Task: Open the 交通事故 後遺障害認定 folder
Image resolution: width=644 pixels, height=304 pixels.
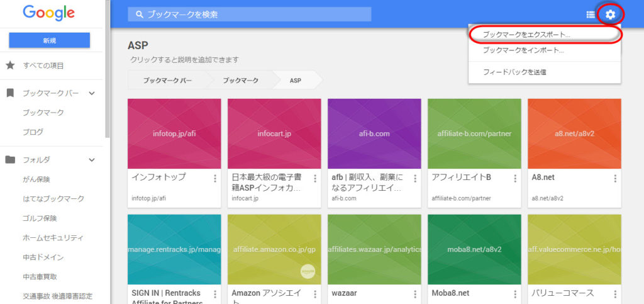Action: [x=57, y=296]
